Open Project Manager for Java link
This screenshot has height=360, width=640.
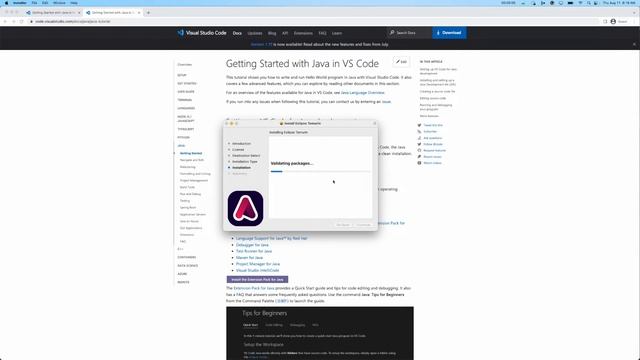point(258,264)
